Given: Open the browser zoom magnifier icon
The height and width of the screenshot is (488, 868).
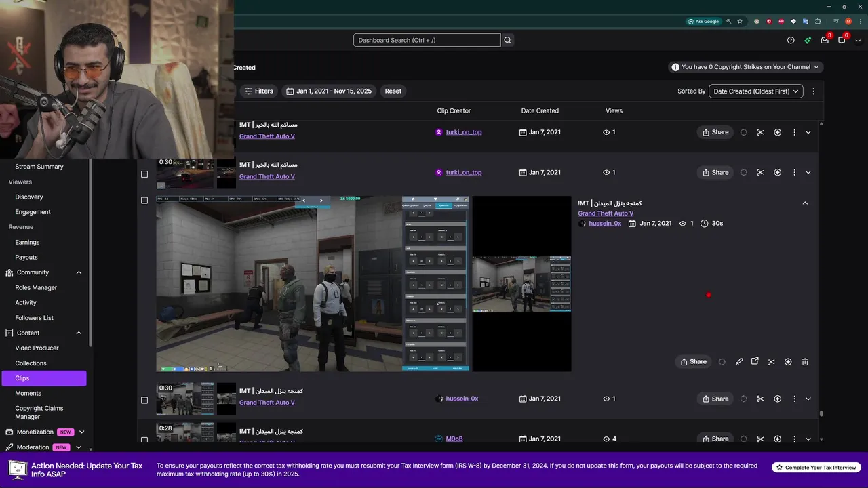Looking at the screenshot, I should [729, 21].
